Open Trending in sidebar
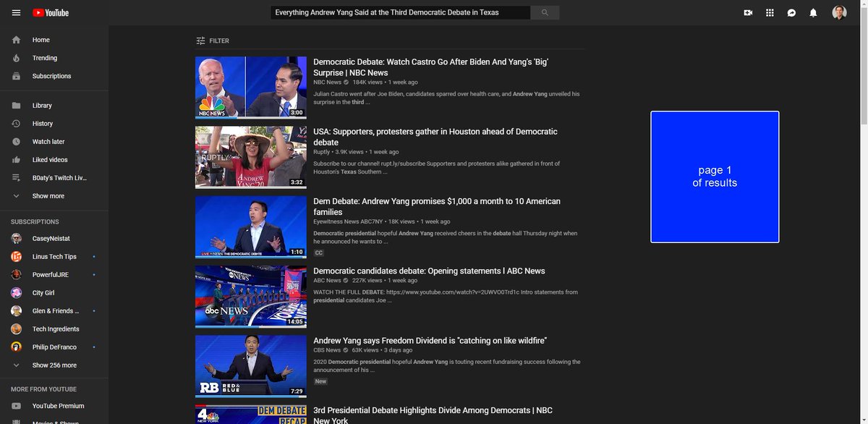 pos(54,58)
